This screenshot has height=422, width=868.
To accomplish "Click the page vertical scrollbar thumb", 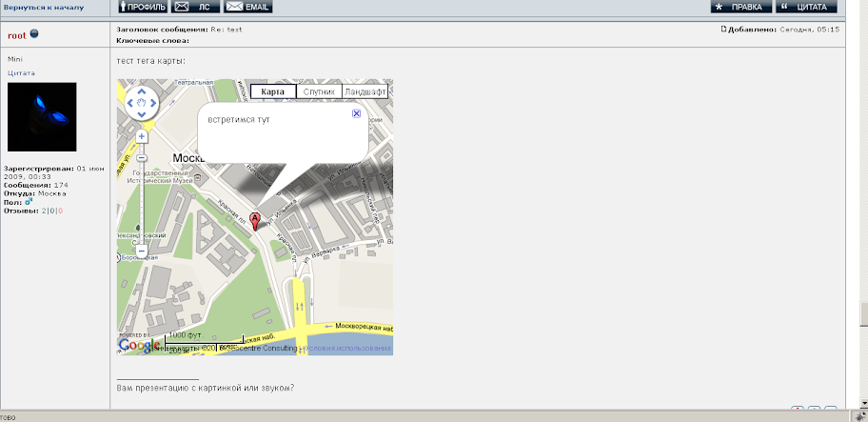I will (x=863, y=315).
